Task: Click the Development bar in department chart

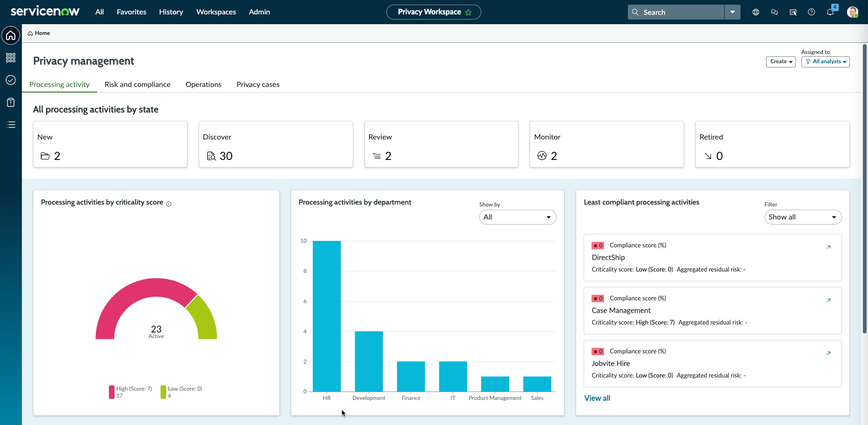Action: coord(369,361)
